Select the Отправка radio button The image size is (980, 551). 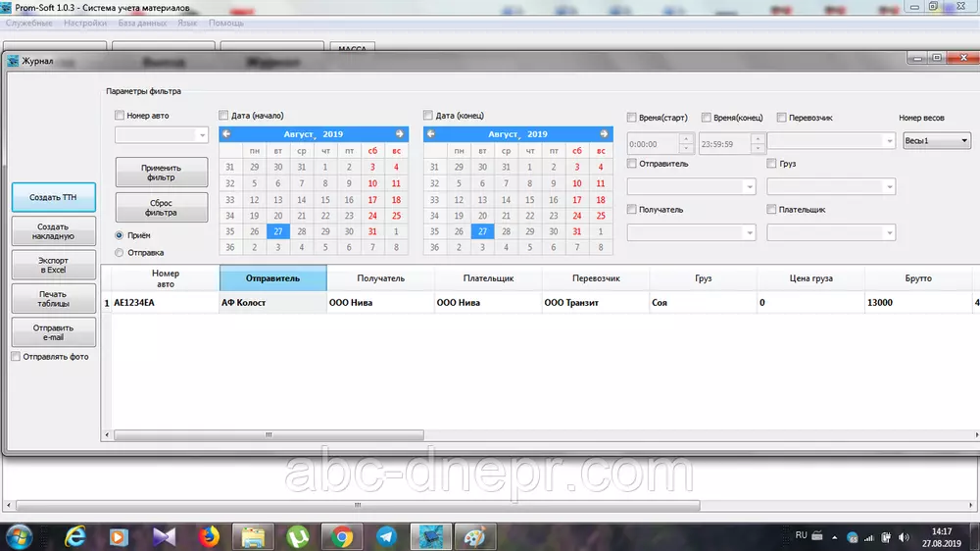pyautogui.click(x=121, y=253)
